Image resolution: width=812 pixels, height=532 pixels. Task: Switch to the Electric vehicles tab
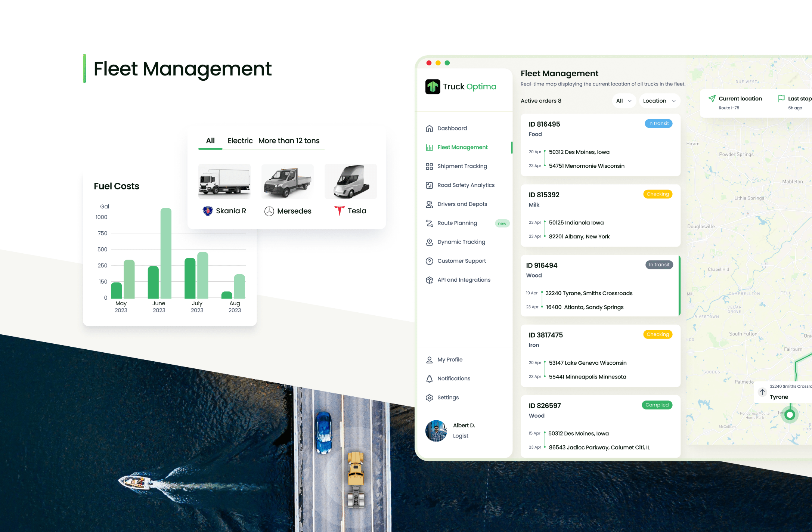tap(240, 141)
